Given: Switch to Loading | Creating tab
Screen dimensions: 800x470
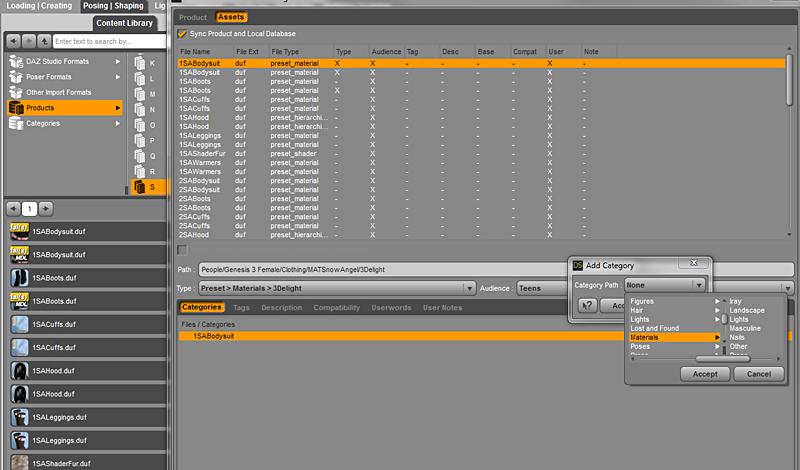Looking at the screenshot, I should 39,6.
